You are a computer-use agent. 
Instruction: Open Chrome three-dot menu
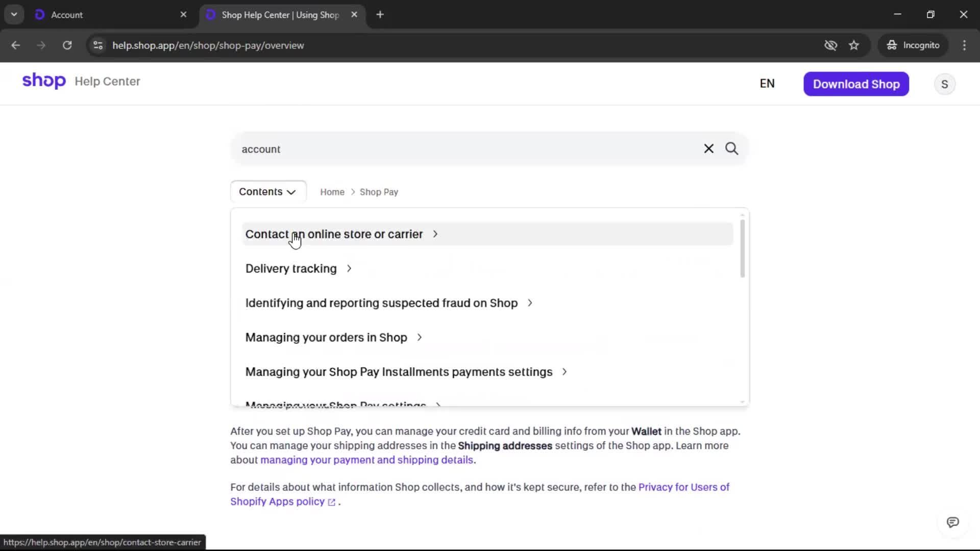964,45
